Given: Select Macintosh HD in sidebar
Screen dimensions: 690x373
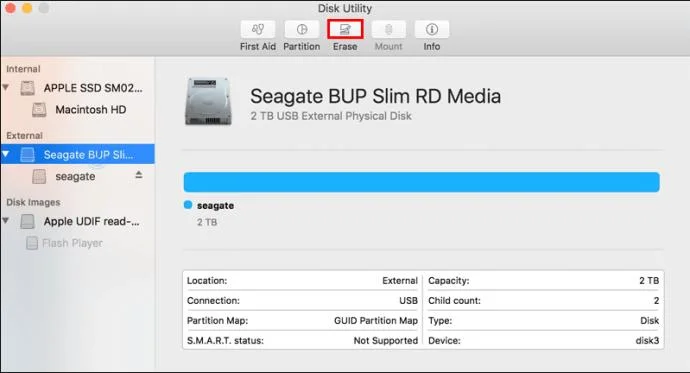Looking at the screenshot, I should pos(77,110).
